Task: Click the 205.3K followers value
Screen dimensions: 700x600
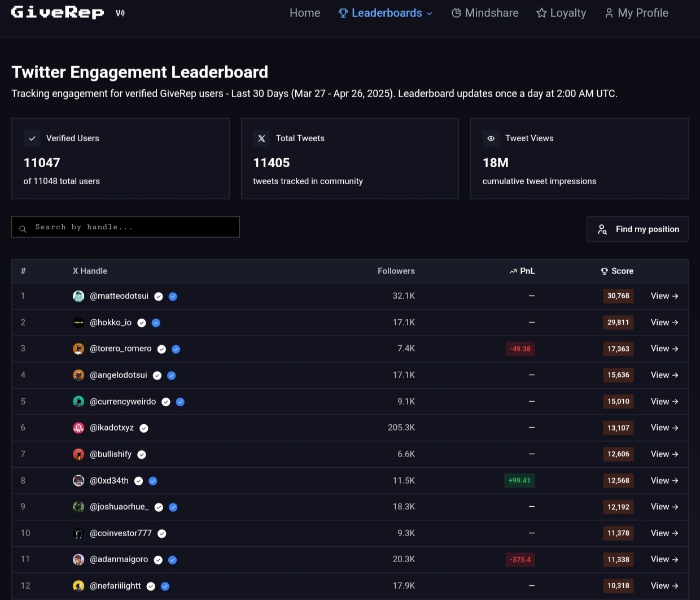Action: tap(401, 428)
